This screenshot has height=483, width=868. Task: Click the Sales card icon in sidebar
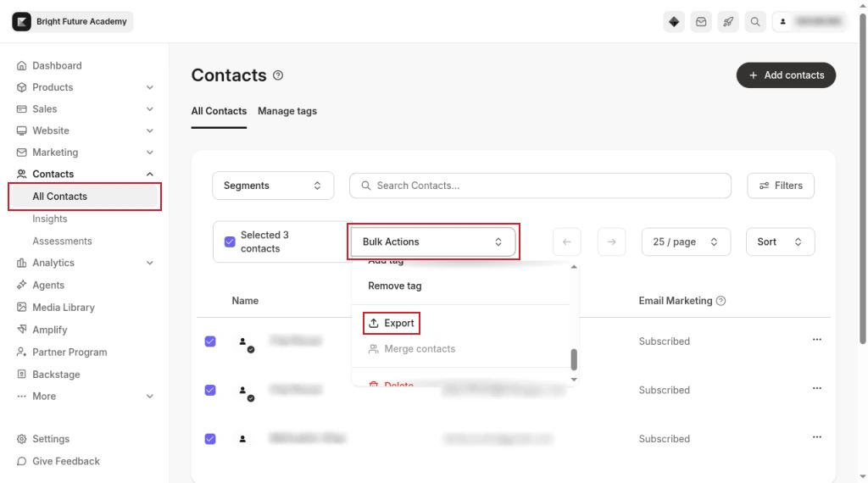tap(21, 109)
